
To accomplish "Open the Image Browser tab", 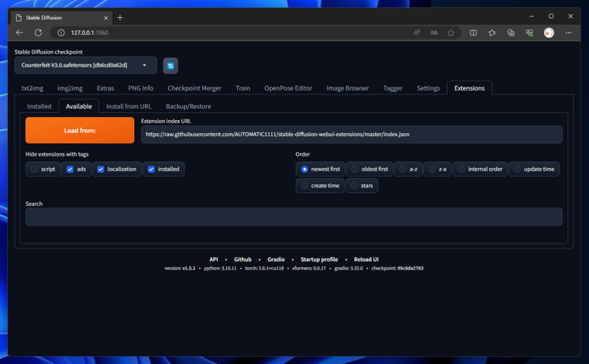I will 347,88.
